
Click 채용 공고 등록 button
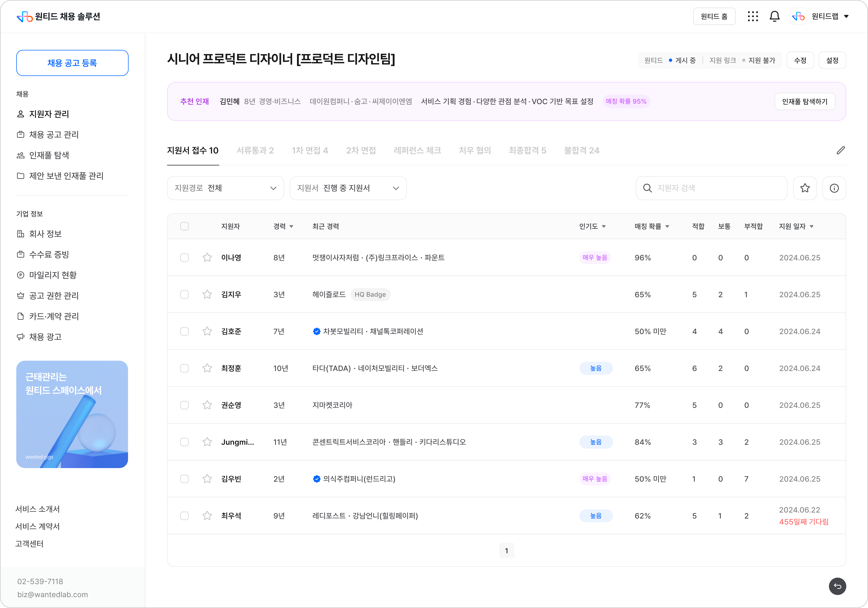click(72, 63)
